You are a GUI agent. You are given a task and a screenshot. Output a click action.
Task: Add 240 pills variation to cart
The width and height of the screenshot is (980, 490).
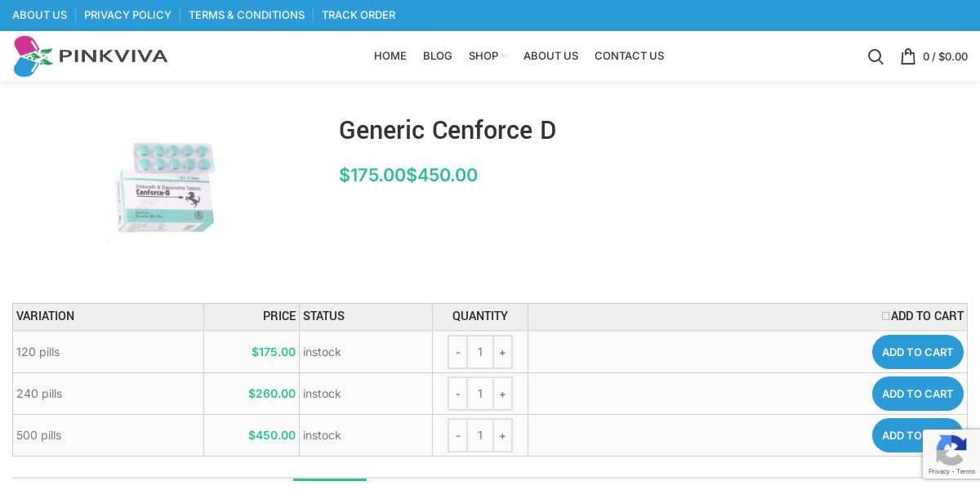coord(917,394)
